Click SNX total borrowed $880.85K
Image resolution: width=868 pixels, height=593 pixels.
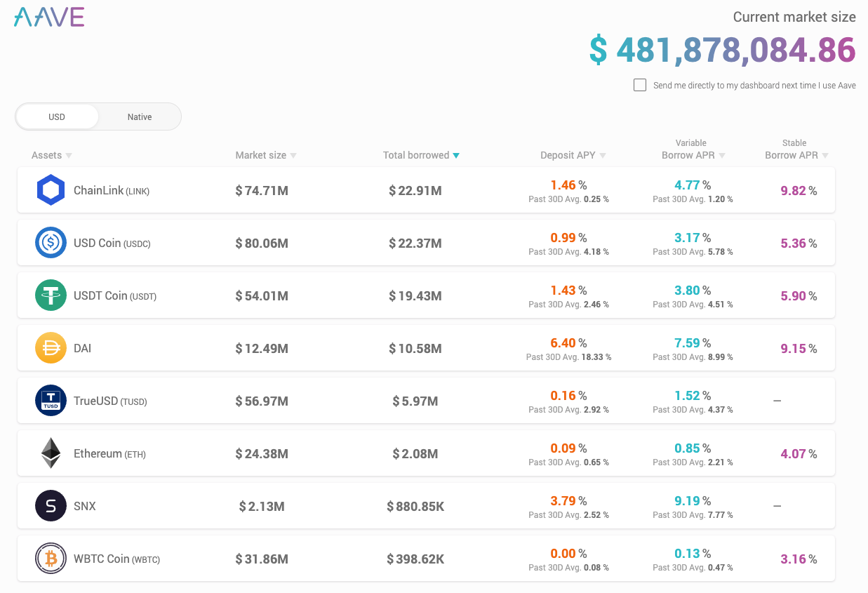click(415, 506)
